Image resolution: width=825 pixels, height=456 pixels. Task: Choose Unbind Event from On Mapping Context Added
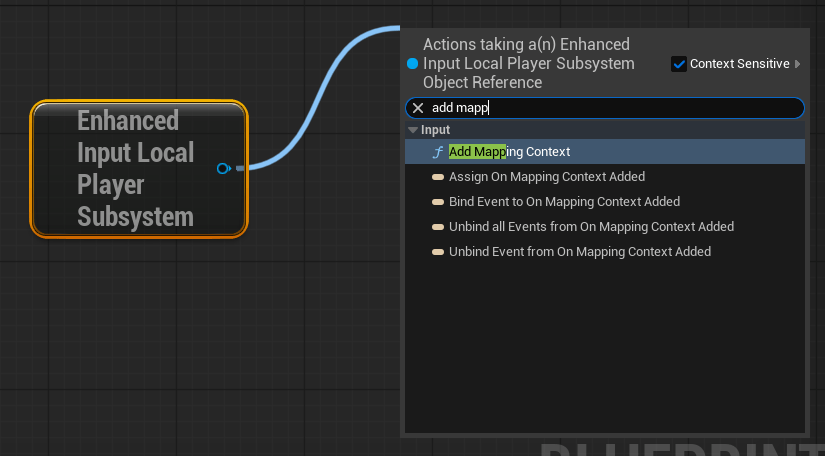tap(579, 252)
